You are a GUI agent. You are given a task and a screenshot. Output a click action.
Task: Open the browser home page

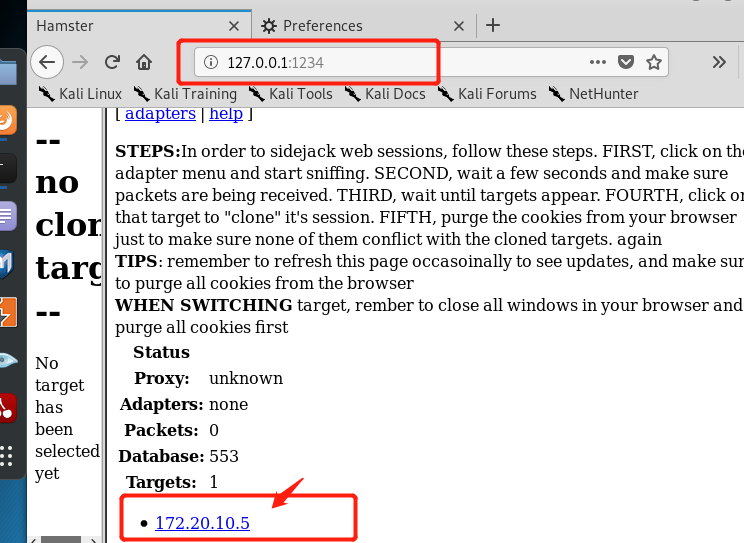tap(144, 62)
